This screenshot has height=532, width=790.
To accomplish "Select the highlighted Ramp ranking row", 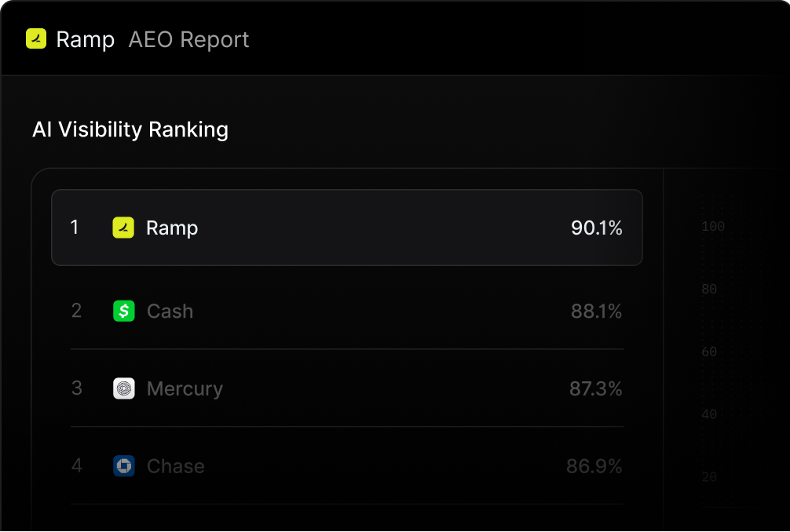I will pyautogui.click(x=346, y=228).
